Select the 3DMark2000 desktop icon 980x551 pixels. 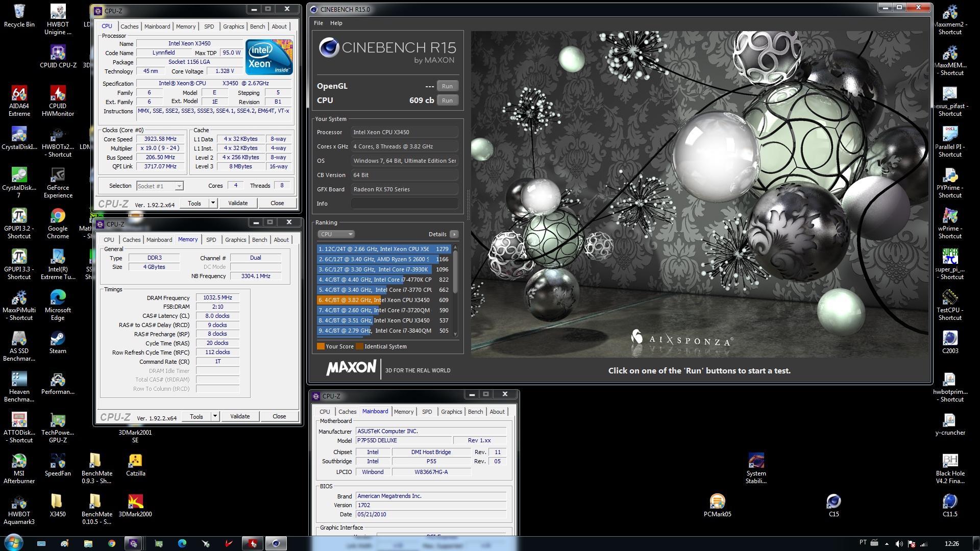(x=135, y=506)
